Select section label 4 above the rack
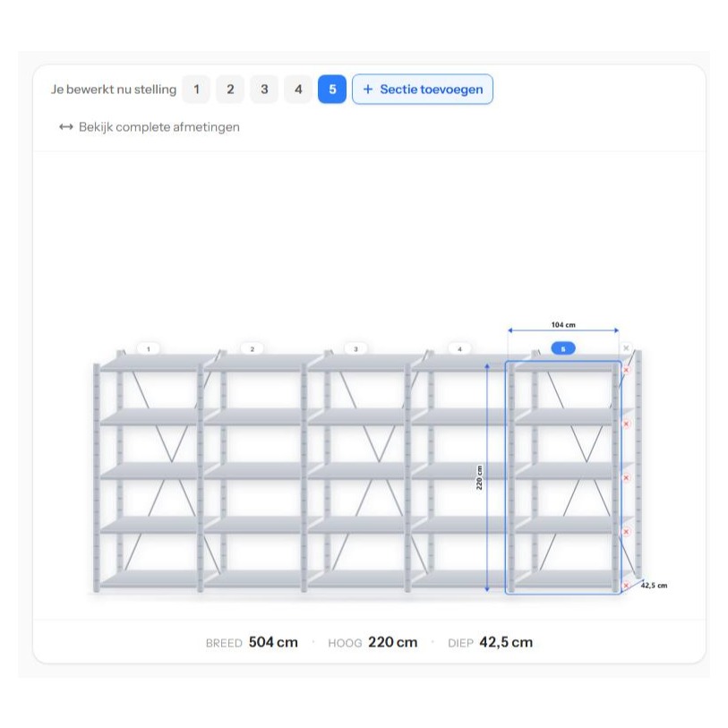The width and height of the screenshot is (728, 728). (459, 348)
